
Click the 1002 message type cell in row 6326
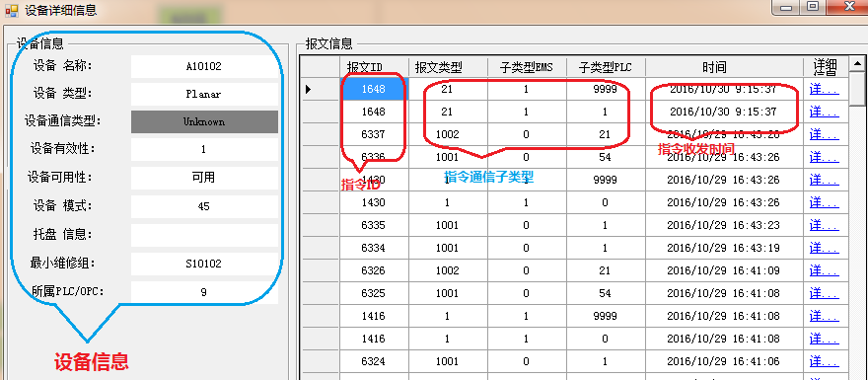coord(448,270)
